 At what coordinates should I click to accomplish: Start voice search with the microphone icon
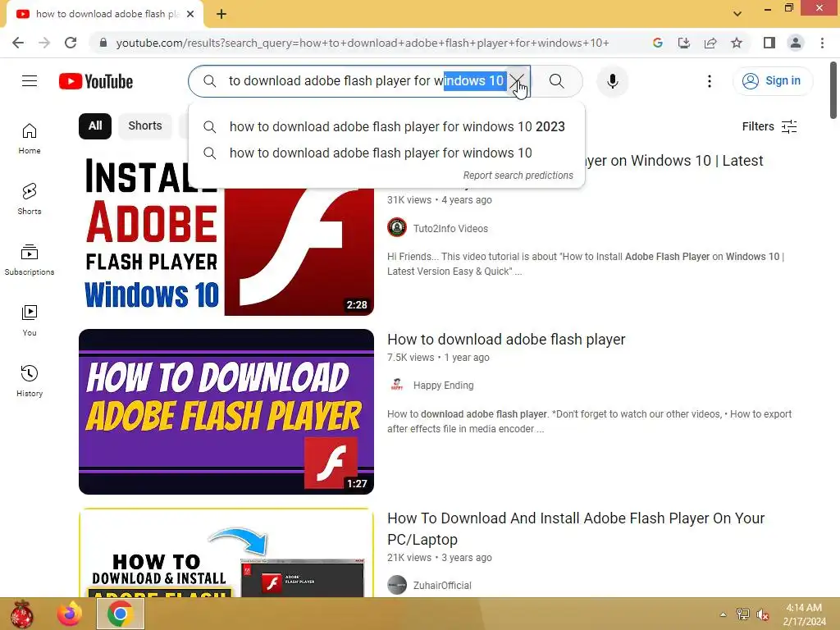[612, 81]
